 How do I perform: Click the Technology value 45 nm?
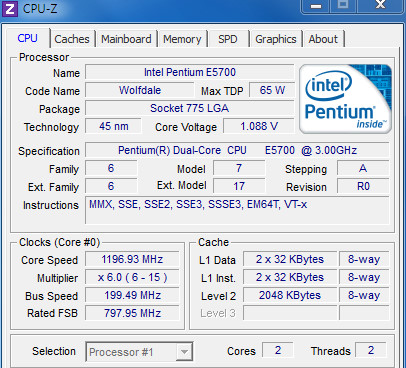coord(113,126)
